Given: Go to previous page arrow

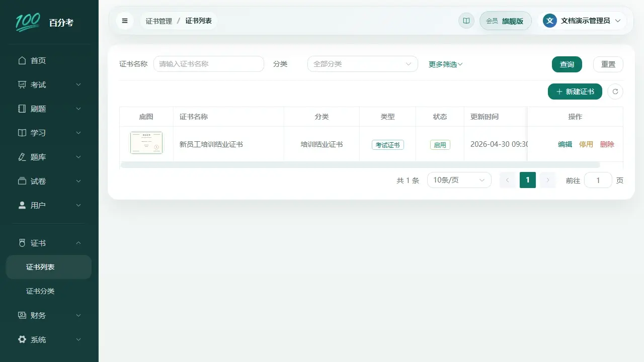Looking at the screenshot, I should 508,180.
